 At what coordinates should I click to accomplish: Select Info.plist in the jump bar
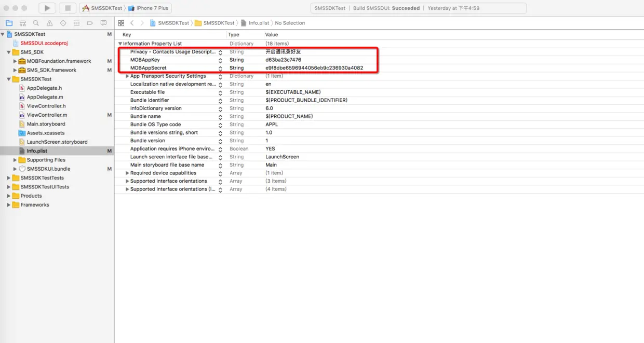[x=256, y=23]
